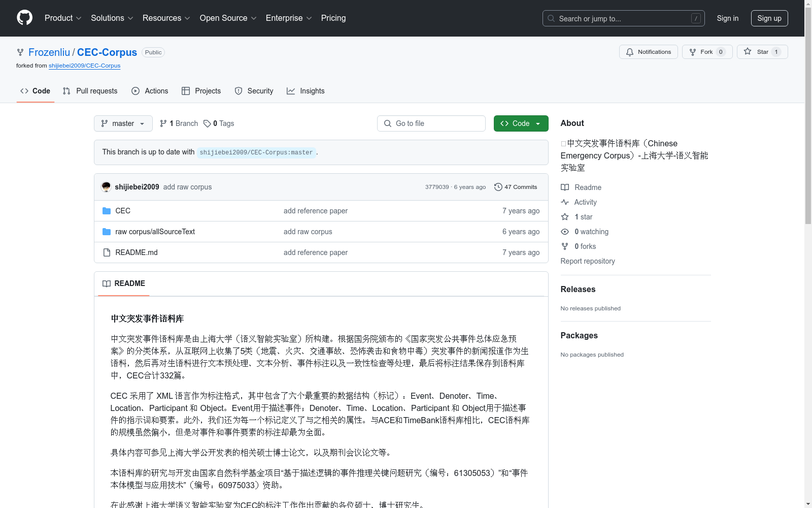Viewport: 812px width, 508px height.
Task: Open the Releases section heading
Action: point(578,289)
